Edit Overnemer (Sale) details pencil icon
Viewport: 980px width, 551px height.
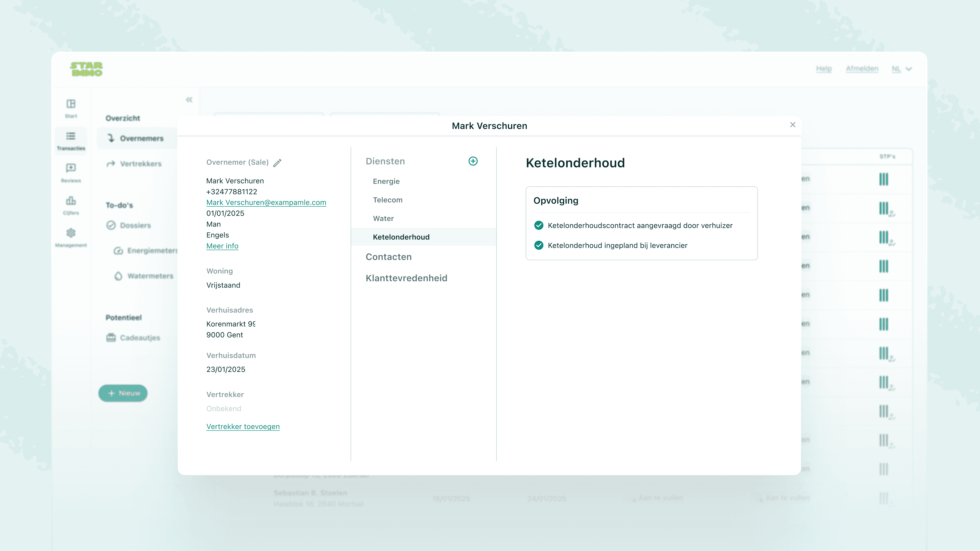pos(277,163)
